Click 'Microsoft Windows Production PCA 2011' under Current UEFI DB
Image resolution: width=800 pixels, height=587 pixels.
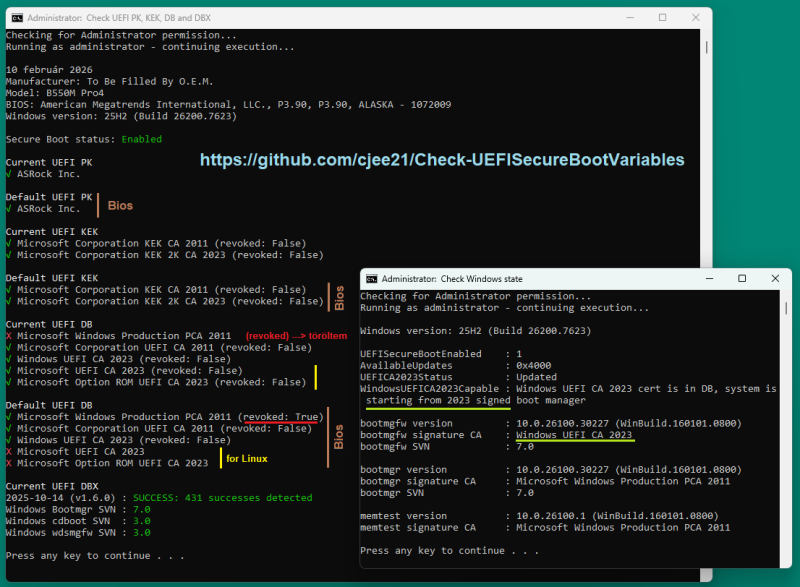[124, 336]
